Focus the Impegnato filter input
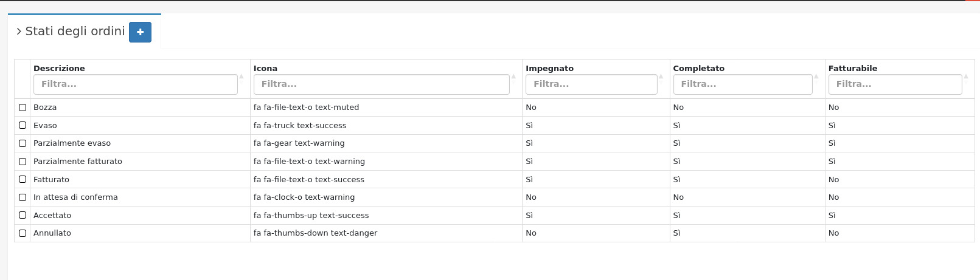 point(591,84)
